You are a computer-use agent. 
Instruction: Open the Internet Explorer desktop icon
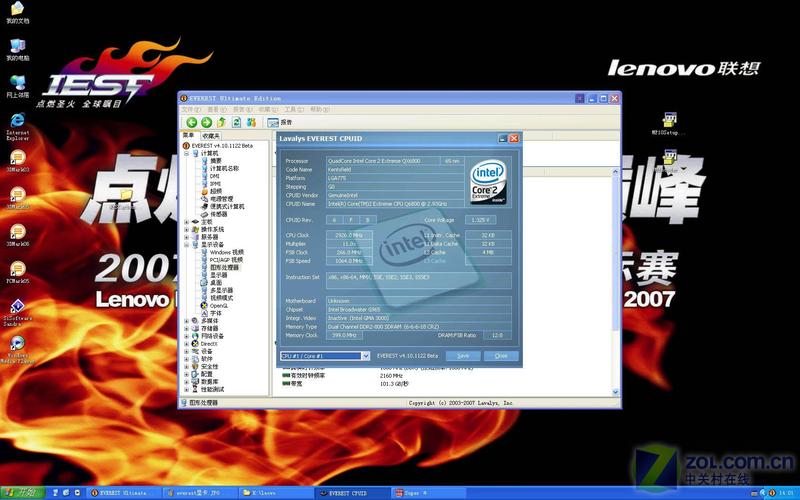[x=17, y=127]
